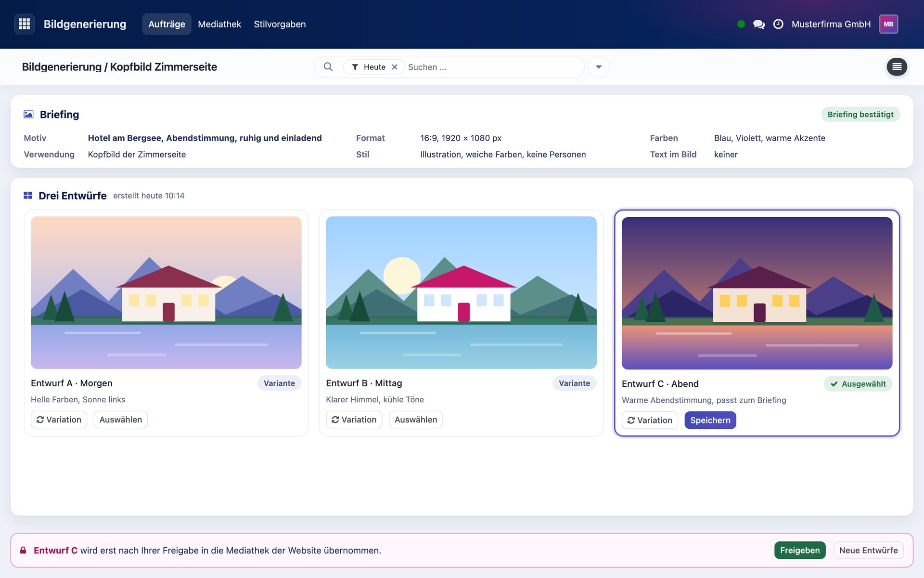The width and height of the screenshot is (924, 578).
Task: Open the Stilvorgaben tab
Action: point(280,24)
